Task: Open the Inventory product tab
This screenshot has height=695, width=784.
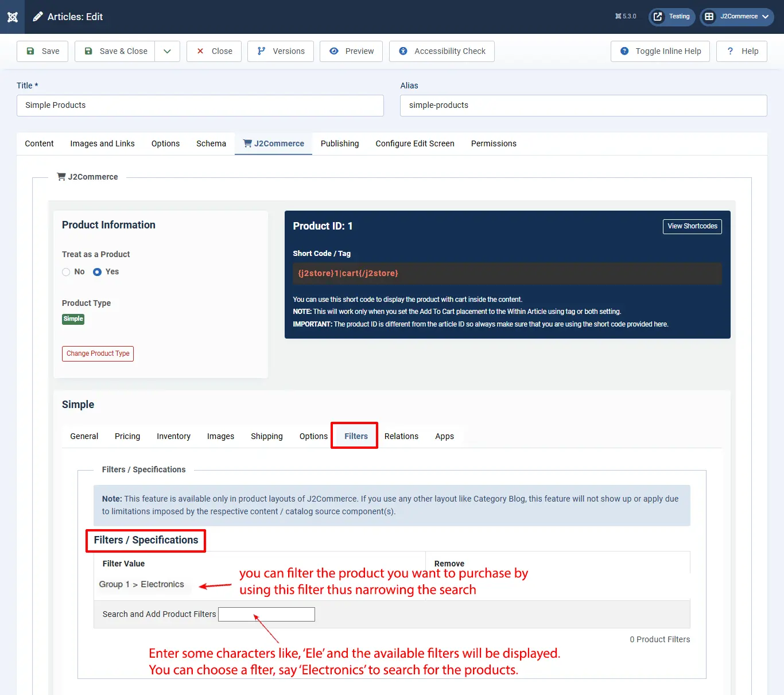Action: [173, 436]
